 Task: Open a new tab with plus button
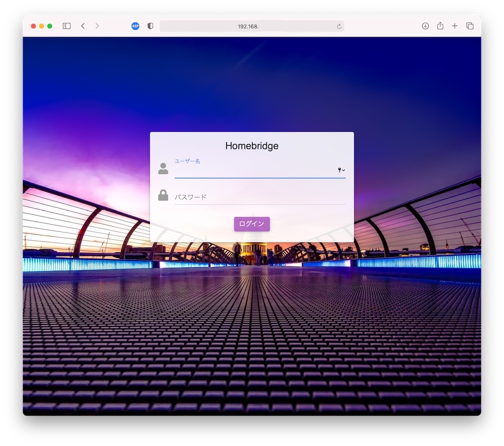[455, 26]
